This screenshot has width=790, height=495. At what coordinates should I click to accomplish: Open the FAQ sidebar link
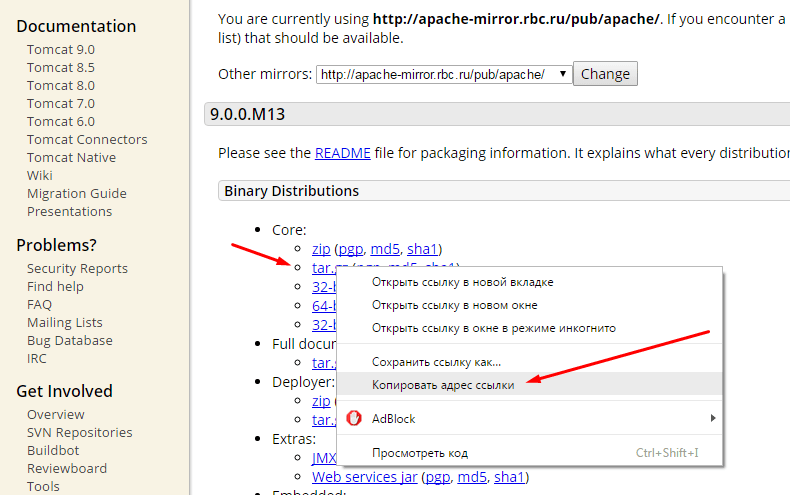(x=39, y=304)
